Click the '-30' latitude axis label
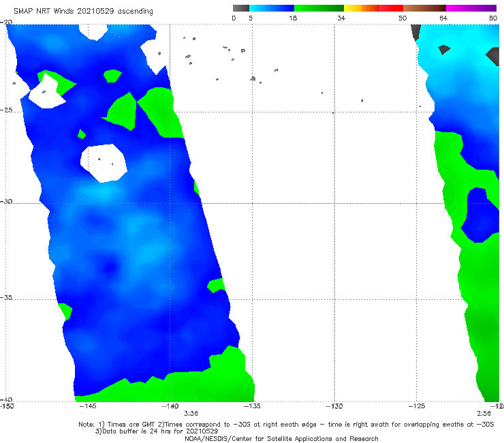The image size is (504, 443). [x=6, y=201]
